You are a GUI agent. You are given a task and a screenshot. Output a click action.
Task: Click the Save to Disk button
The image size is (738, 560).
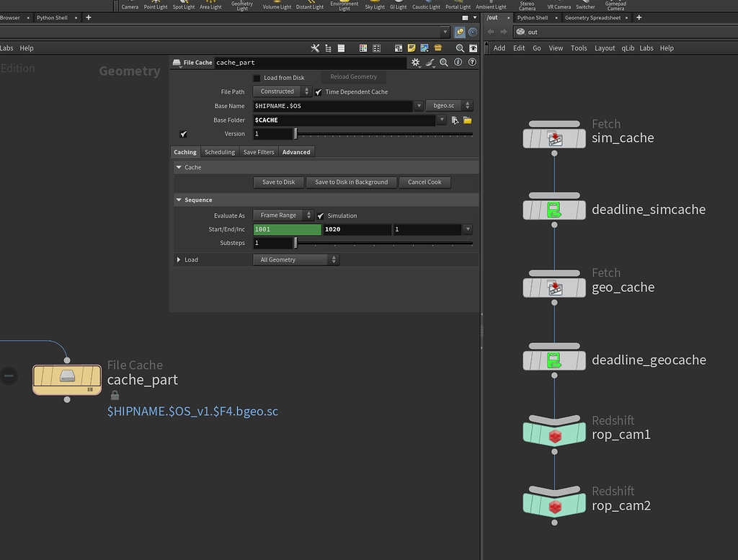coord(278,182)
